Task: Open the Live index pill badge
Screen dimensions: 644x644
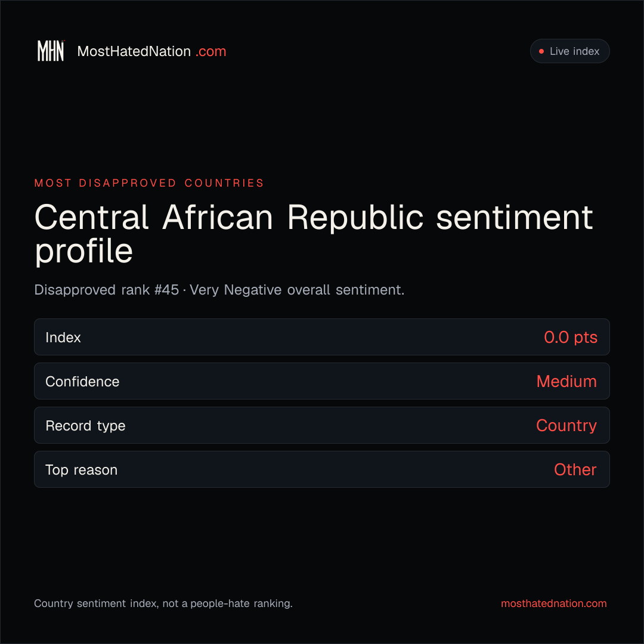Action: [569, 51]
